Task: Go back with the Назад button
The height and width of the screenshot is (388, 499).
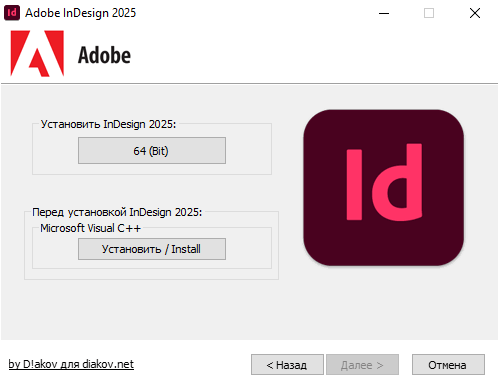Action: pyautogui.click(x=287, y=365)
